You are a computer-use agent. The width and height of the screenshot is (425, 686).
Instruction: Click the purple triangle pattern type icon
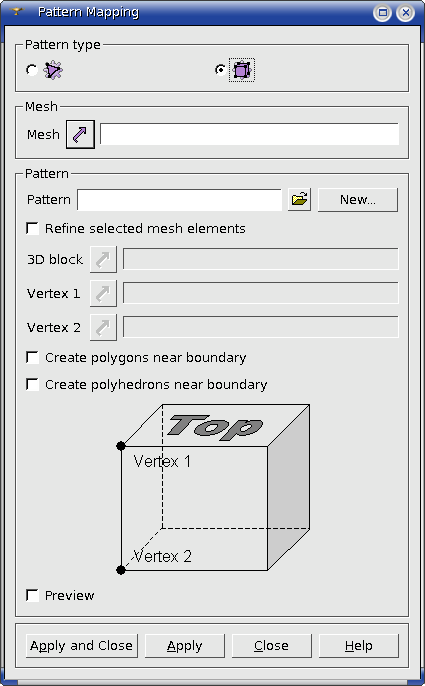53,70
